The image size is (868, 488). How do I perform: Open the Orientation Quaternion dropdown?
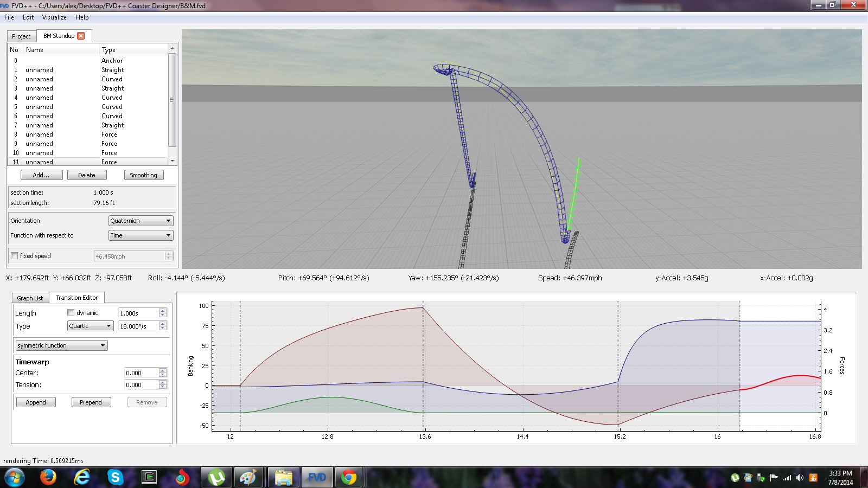[141, 221]
